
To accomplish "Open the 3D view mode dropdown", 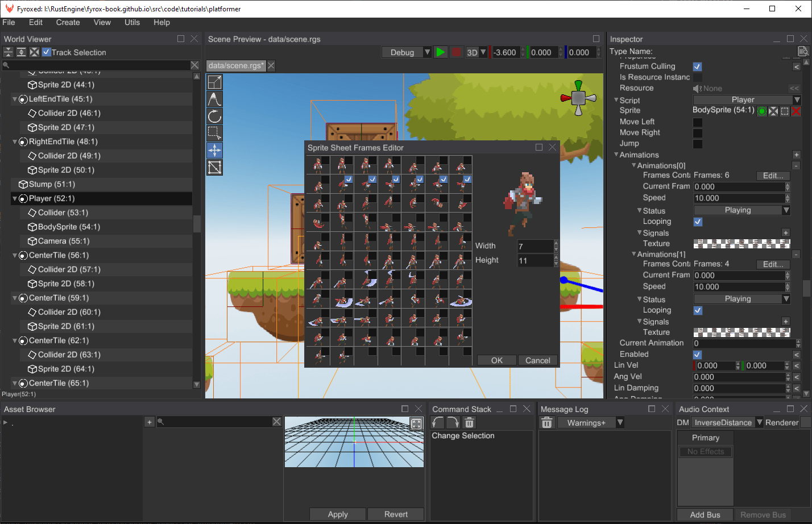I will (x=477, y=52).
